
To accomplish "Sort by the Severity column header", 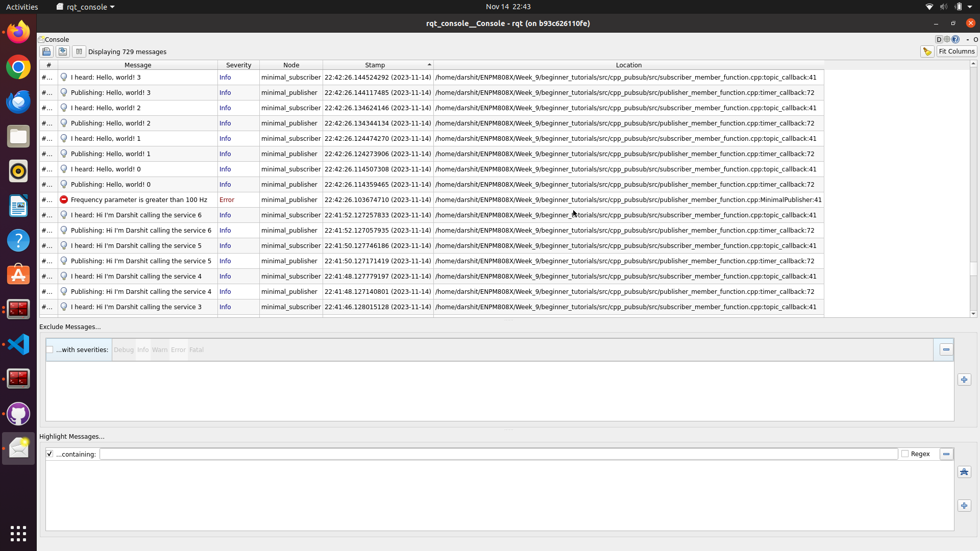I will click(x=238, y=65).
